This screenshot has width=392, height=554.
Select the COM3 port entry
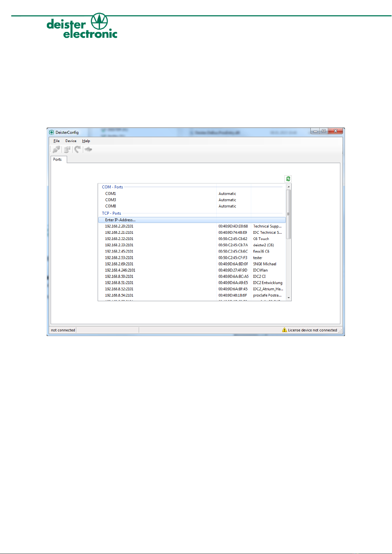pyautogui.click(x=110, y=200)
